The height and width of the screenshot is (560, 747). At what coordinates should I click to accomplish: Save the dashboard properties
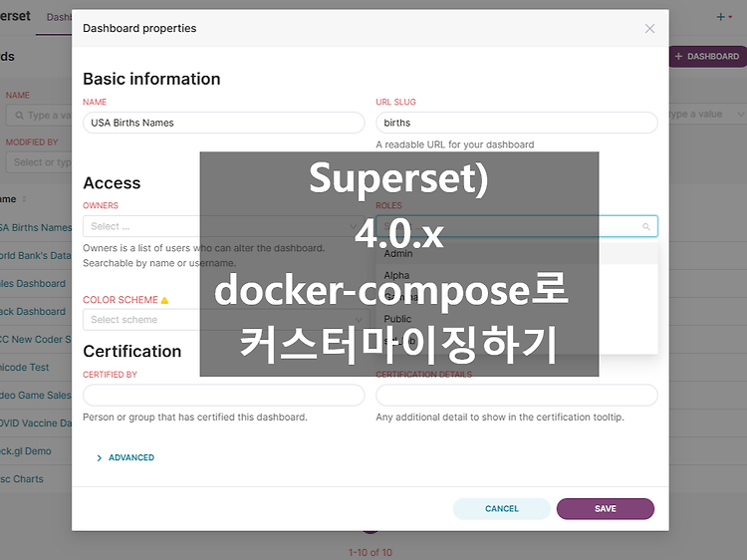pyautogui.click(x=605, y=508)
